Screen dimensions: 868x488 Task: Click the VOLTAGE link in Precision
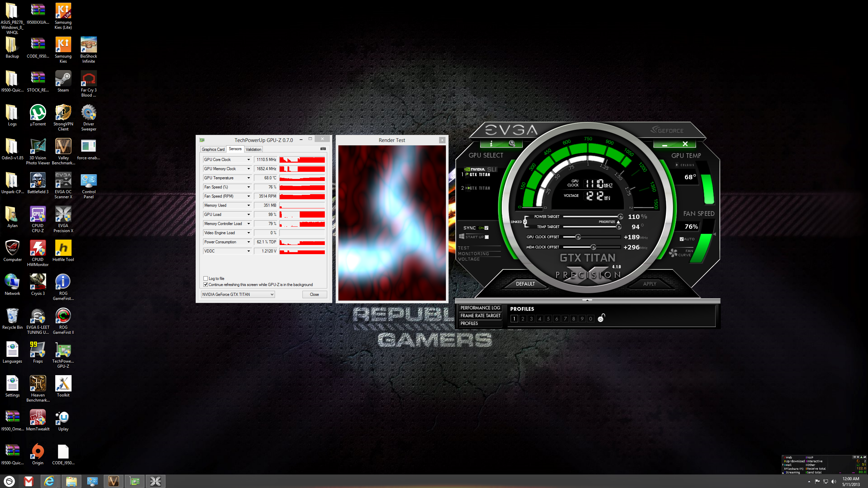point(469,259)
